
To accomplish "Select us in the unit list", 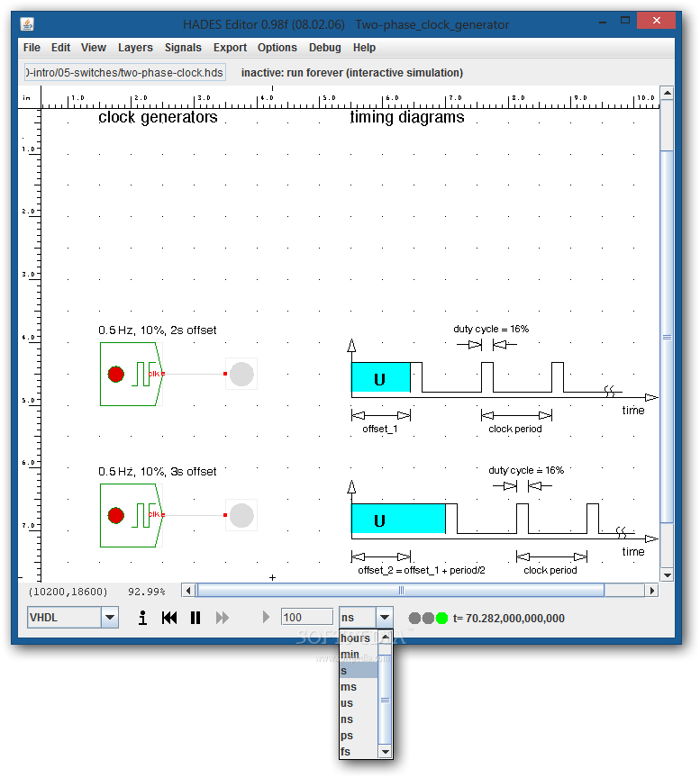I will pyautogui.click(x=359, y=703).
